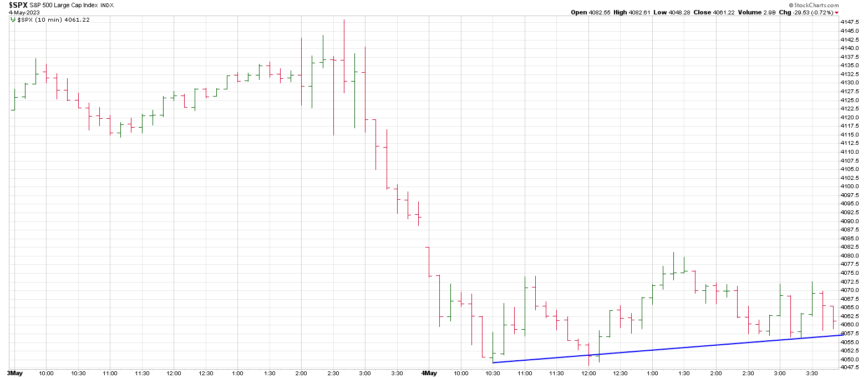Select the $SPX ticker symbol title
868x378 pixels.
17,5
